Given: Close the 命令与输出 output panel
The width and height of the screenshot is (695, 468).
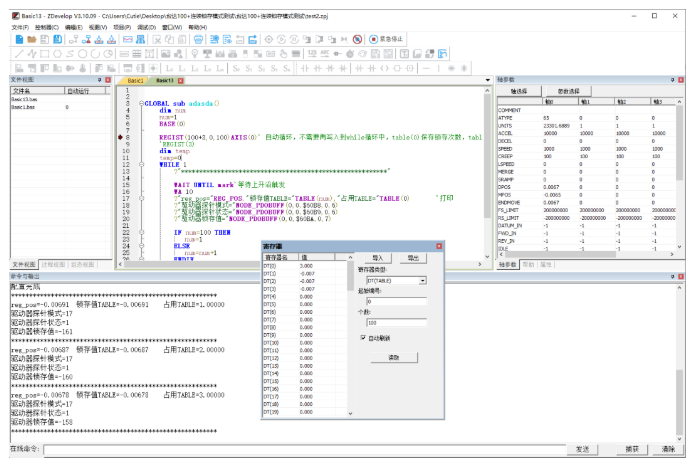Looking at the screenshot, I should point(681,276).
